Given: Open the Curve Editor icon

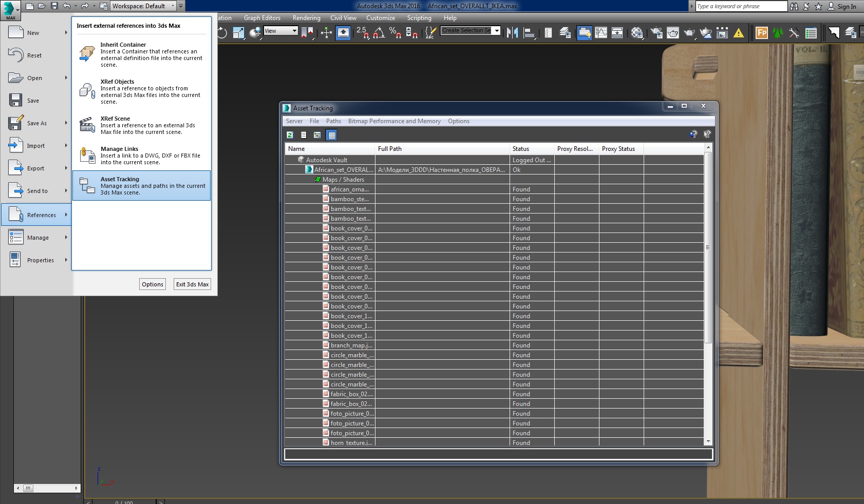Looking at the screenshot, I should (601, 33).
